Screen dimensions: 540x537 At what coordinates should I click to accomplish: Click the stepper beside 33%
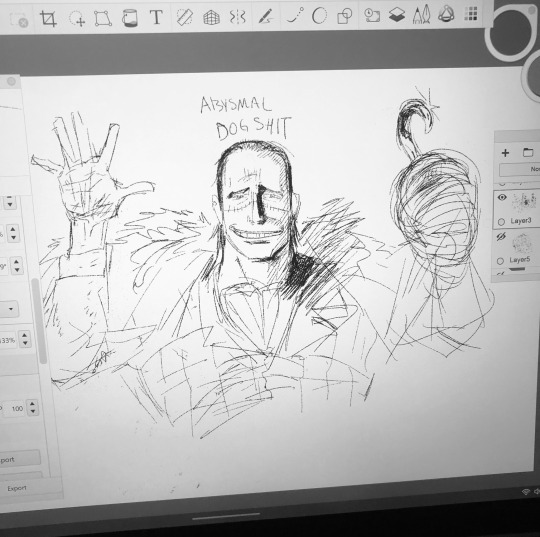point(25,339)
